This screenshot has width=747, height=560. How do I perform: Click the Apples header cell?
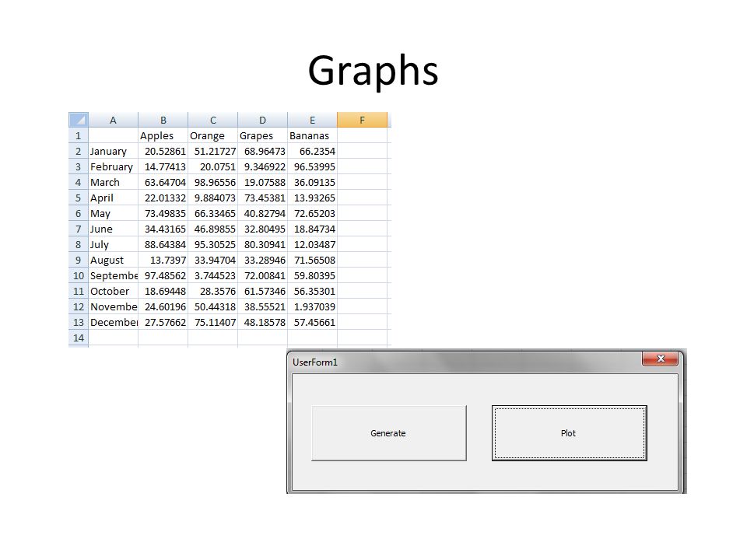tap(163, 135)
